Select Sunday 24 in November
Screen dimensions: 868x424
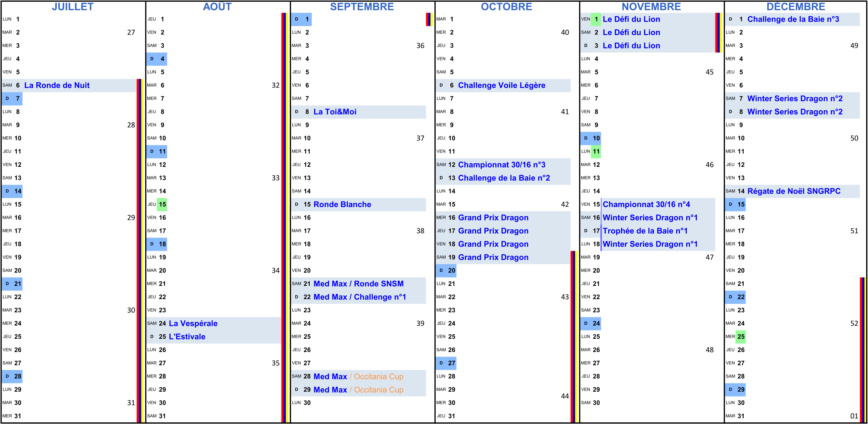point(590,324)
